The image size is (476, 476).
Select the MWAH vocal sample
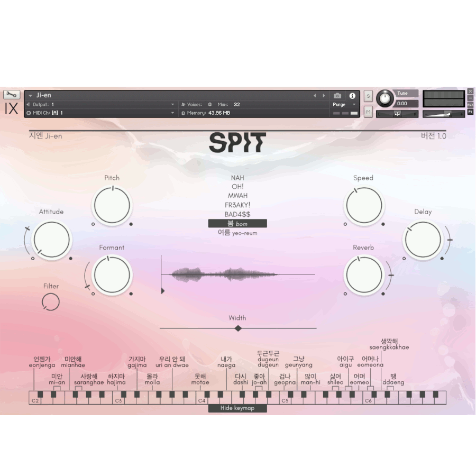pyautogui.click(x=237, y=195)
